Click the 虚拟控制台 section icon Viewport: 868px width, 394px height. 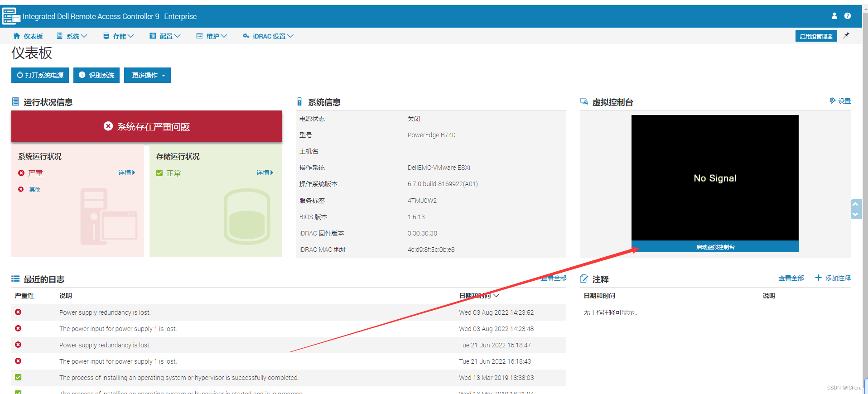(584, 102)
